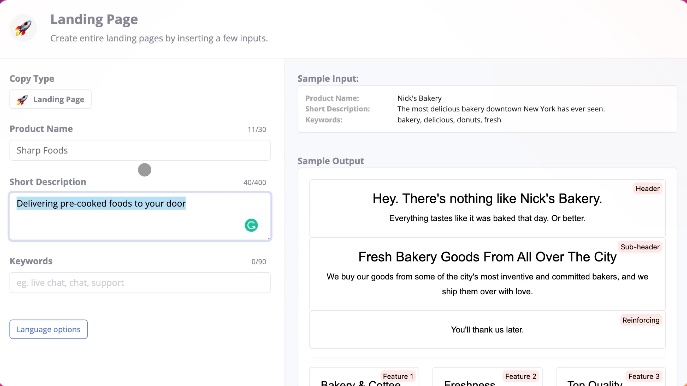Click the Product Name field with Sharp Foods
The width and height of the screenshot is (687, 386).
click(140, 150)
